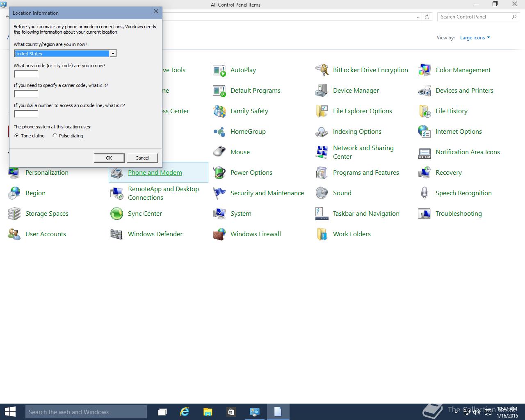Open Programs and Features icon
The image size is (525, 420).
point(322,173)
